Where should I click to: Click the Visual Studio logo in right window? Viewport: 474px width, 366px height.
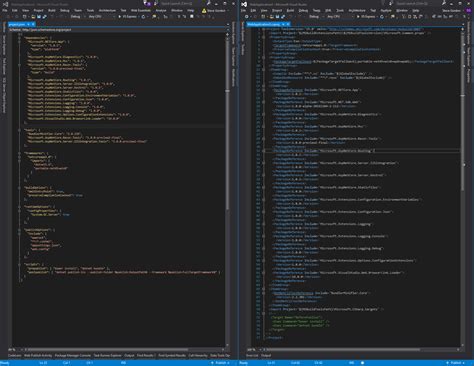(244, 4)
